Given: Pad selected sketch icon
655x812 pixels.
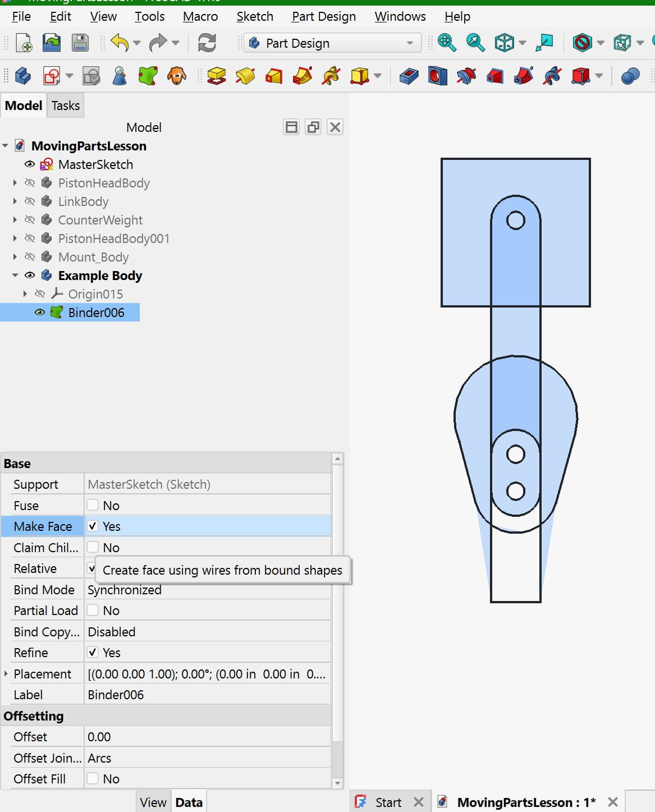Looking at the screenshot, I should click(x=217, y=75).
